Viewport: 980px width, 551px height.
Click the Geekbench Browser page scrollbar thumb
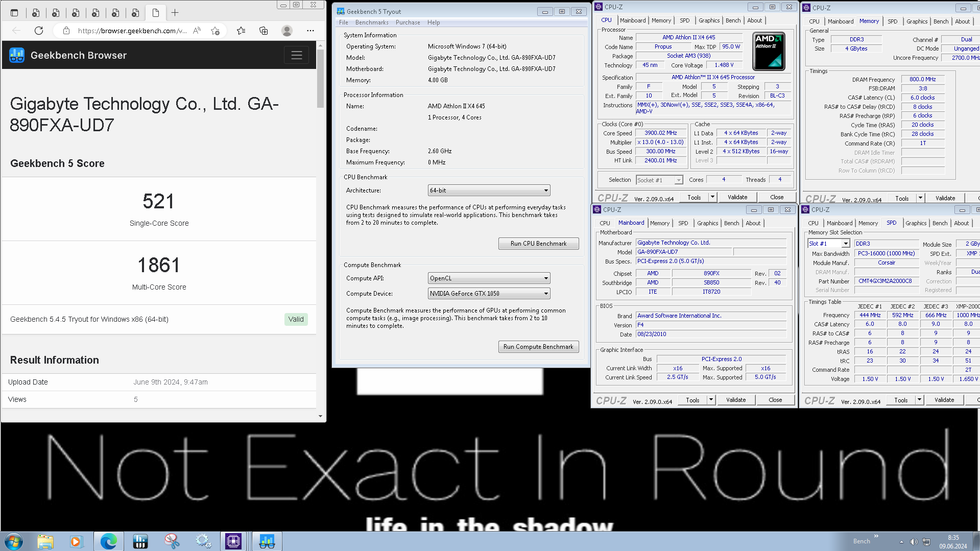320,78
